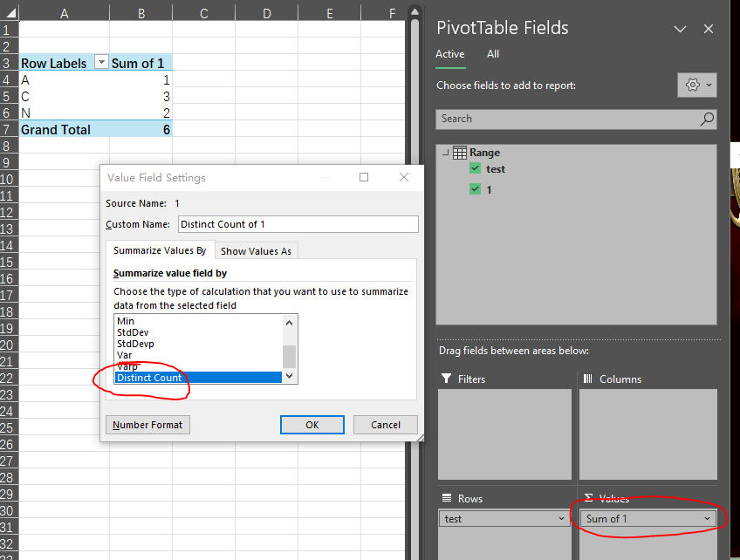Click the sigma icon on the Values area

click(x=589, y=498)
